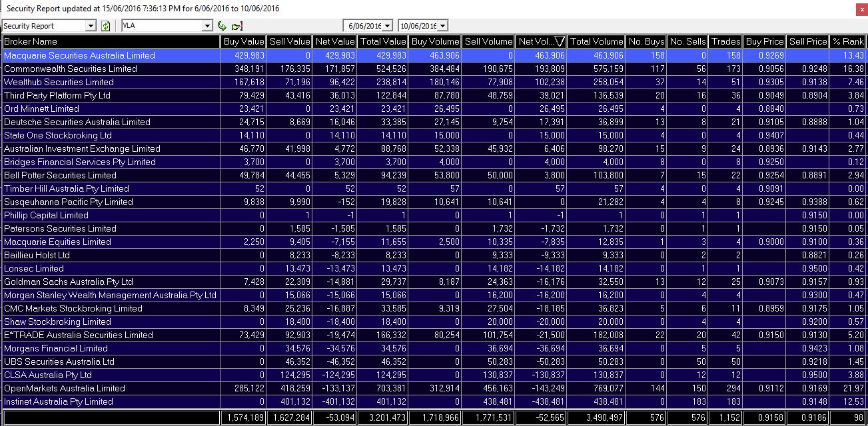Sort by Sell Price column header
The height and width of the screenshot is (426, 868).
tap(807, 41)
